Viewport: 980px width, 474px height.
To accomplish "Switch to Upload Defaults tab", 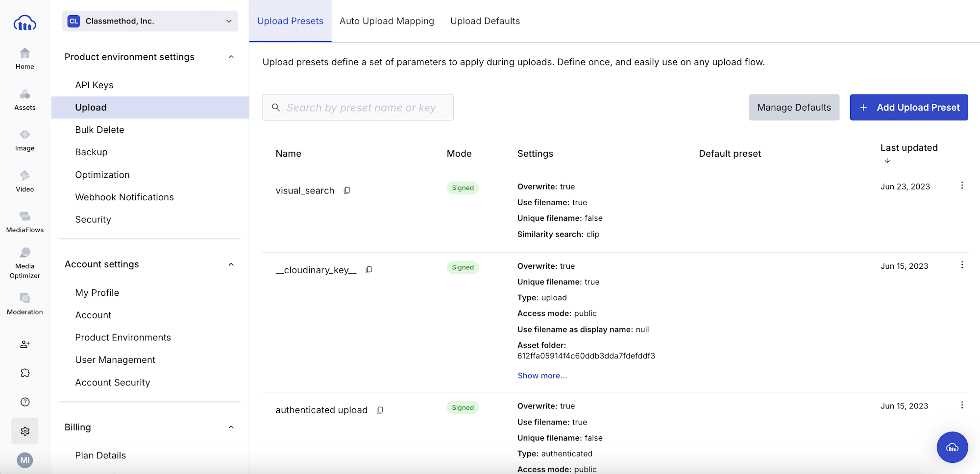I will (x=485, y=21).
